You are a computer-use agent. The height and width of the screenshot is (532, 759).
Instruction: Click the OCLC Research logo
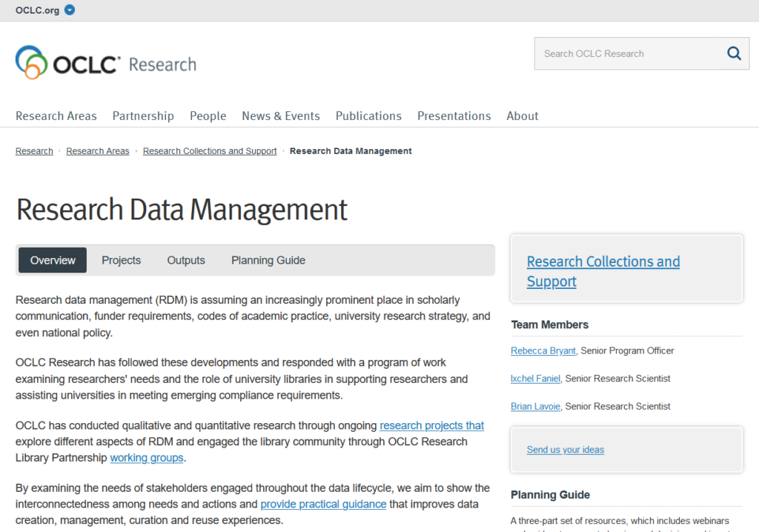[106, 63]
